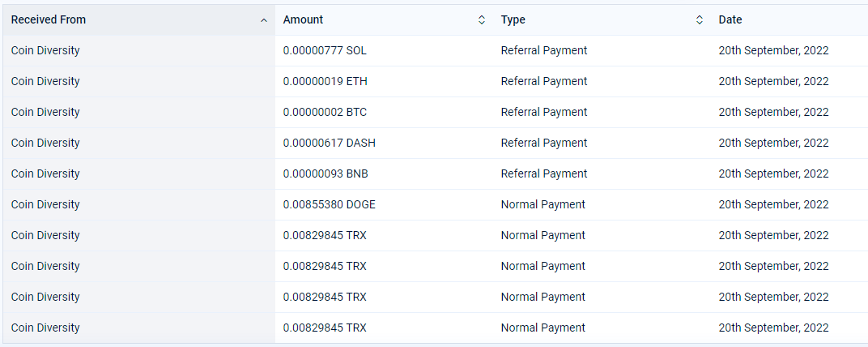Click the Date column header
868x347 pixels.
point(789,20)
